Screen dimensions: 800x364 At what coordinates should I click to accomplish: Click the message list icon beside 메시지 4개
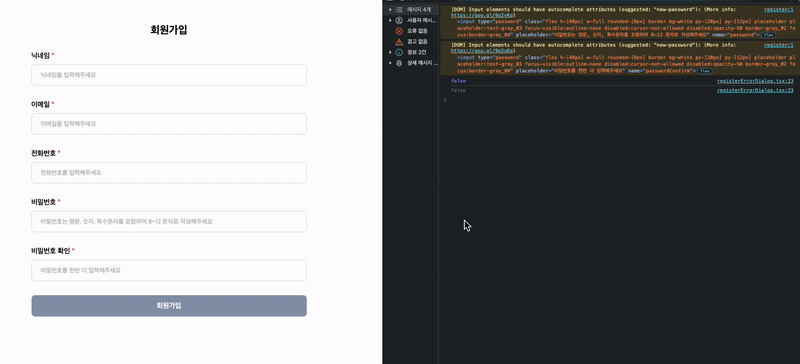[399, 10]
